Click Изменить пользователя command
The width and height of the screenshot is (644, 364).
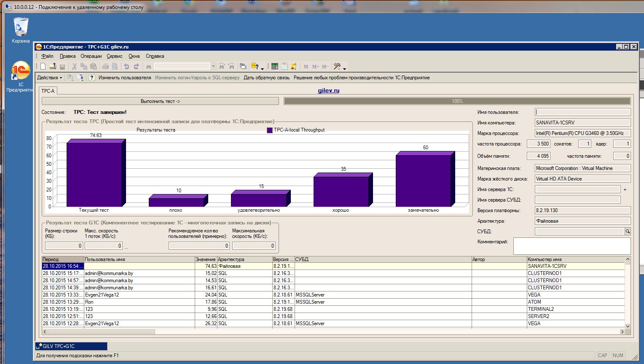click(x=125, y=78)
